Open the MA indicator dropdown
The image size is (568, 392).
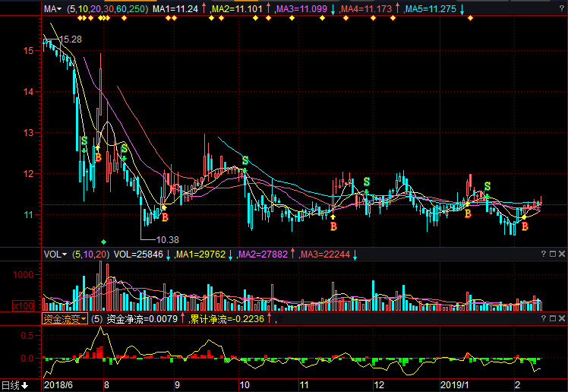pos(52,9)
